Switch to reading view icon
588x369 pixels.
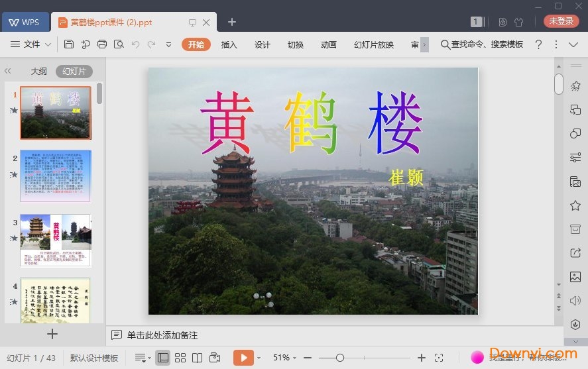[198, 358]
